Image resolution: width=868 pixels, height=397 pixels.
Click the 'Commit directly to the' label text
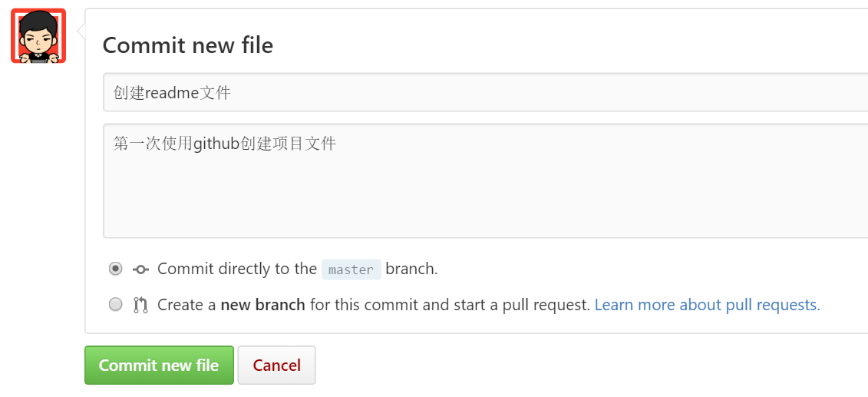236,269
